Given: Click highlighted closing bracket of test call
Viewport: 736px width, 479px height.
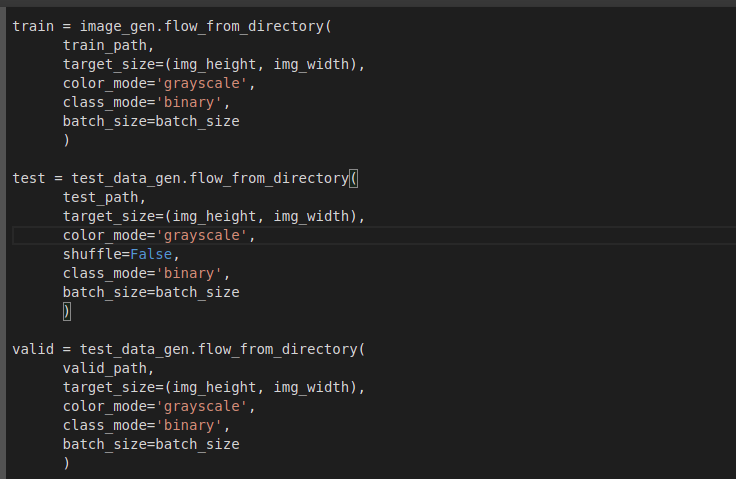Looking at the screenshot, I should coord(67,311).
